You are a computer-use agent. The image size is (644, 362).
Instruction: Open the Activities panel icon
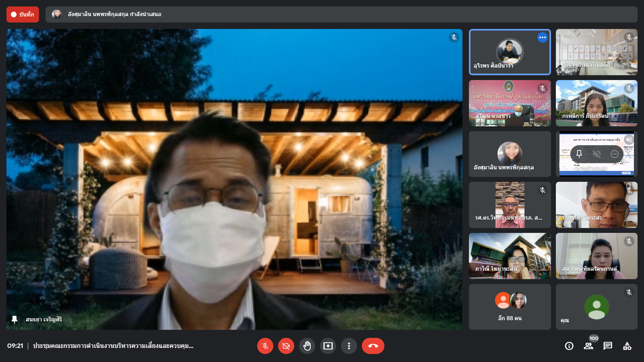[x=627, y=346]
